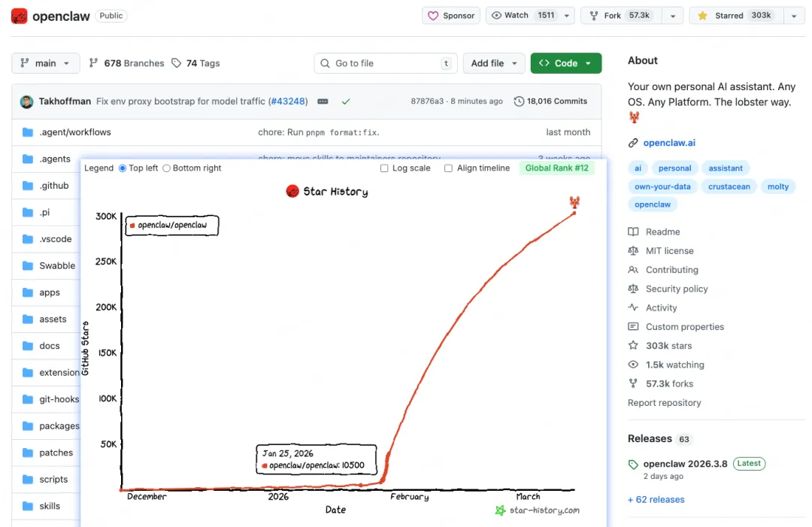Click the commit history clock icon
This screenshot has height=527, width=812.
coord(519,101)
